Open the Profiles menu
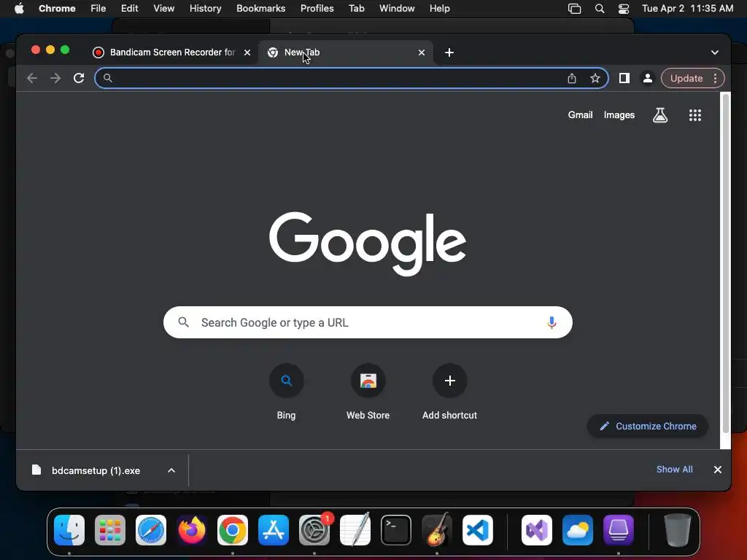The height and width of the screenshot is (560, 747). 317,9
